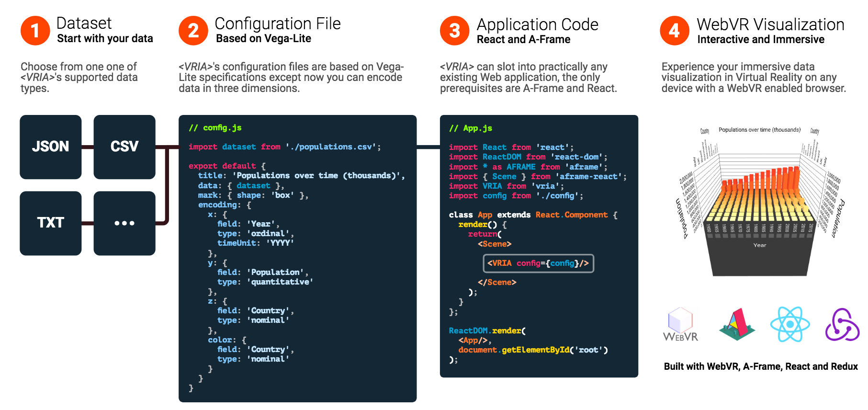868x410 pixels.
Task: Click the "ReactDOM.render(" line
Action: click(487, 331)
